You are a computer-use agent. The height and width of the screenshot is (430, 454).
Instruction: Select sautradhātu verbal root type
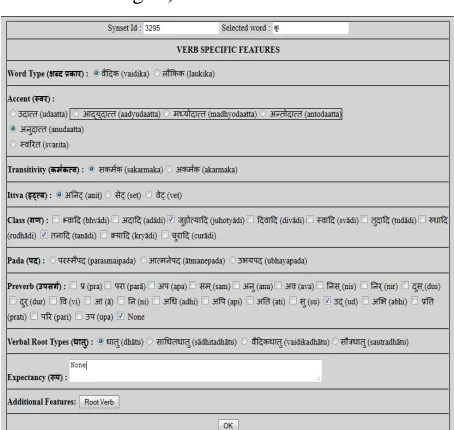(x=335, y=341)
